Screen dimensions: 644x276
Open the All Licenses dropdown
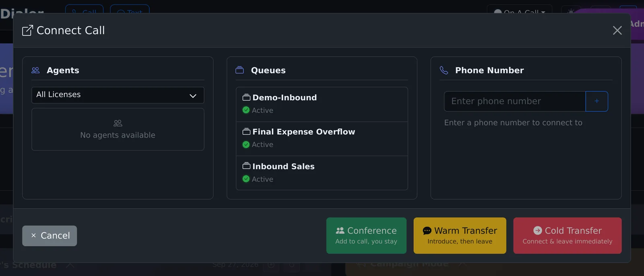118,95
